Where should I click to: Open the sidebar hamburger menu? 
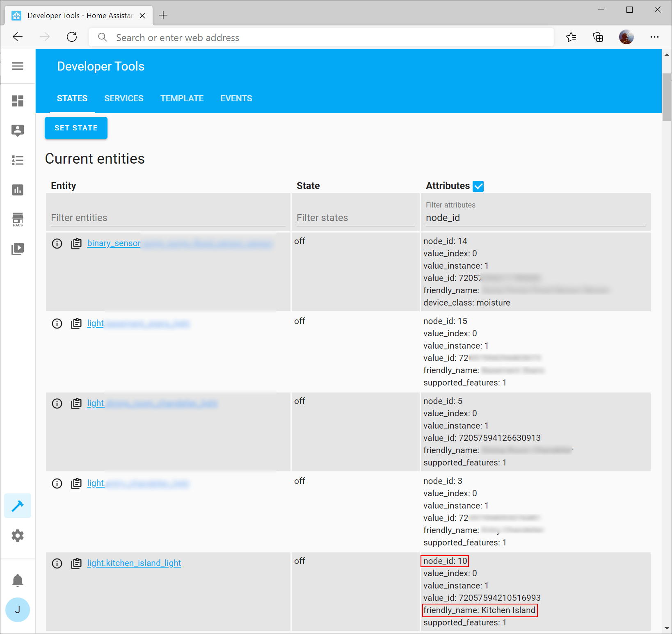pos(18,66)
